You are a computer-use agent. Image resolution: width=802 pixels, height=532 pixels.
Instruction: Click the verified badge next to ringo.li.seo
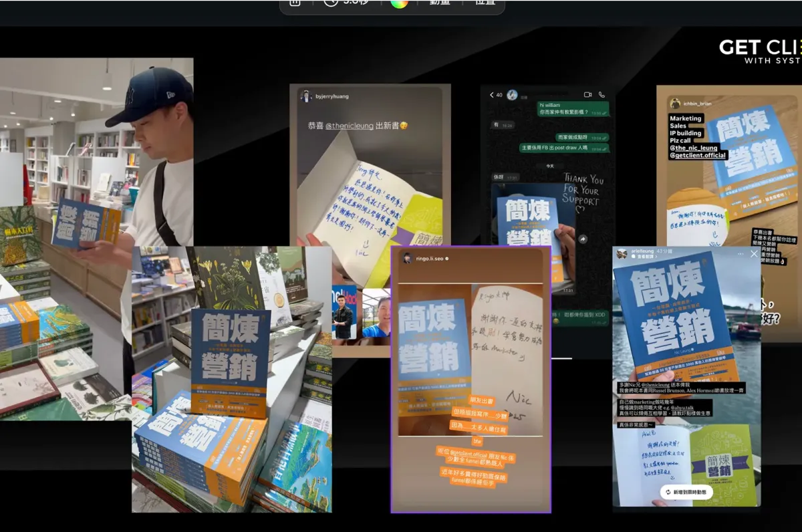[447, 258]
